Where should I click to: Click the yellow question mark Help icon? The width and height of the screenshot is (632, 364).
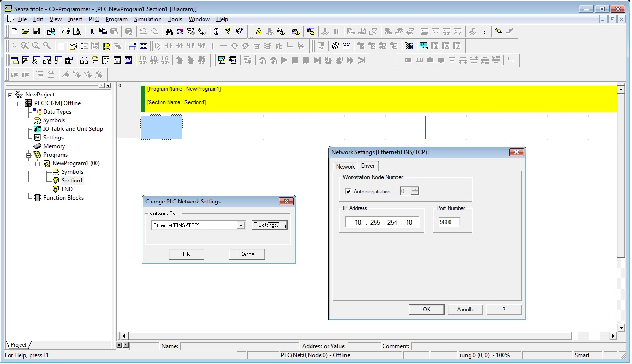tap(228, 32)
